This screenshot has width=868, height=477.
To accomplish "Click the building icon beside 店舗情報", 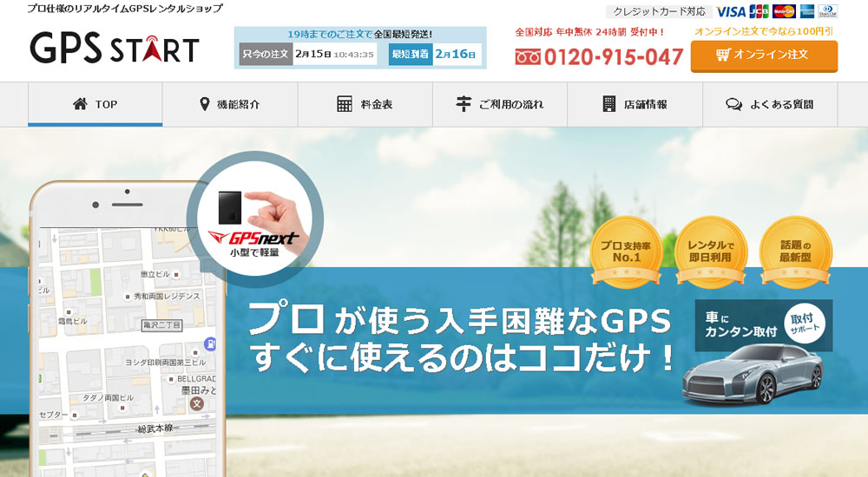I will [x=609, y=103].
